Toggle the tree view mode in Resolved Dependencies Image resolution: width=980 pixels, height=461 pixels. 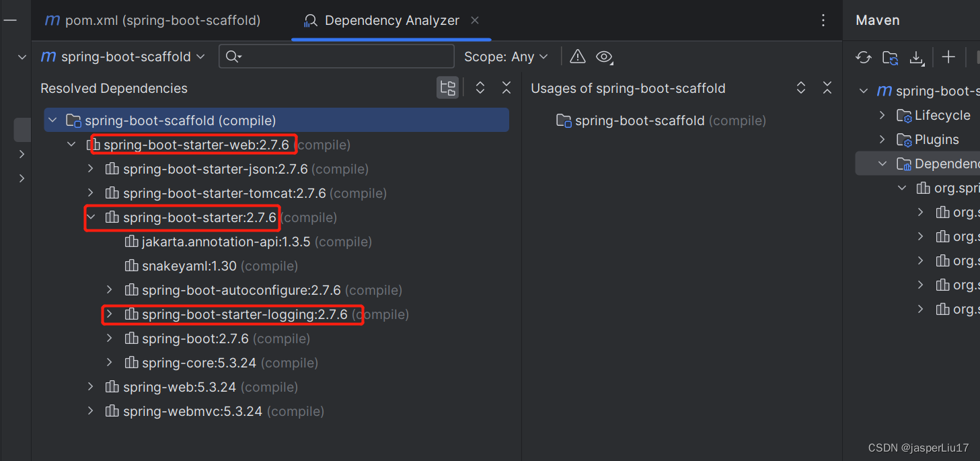pyautogui.click(x=447, y=87)
